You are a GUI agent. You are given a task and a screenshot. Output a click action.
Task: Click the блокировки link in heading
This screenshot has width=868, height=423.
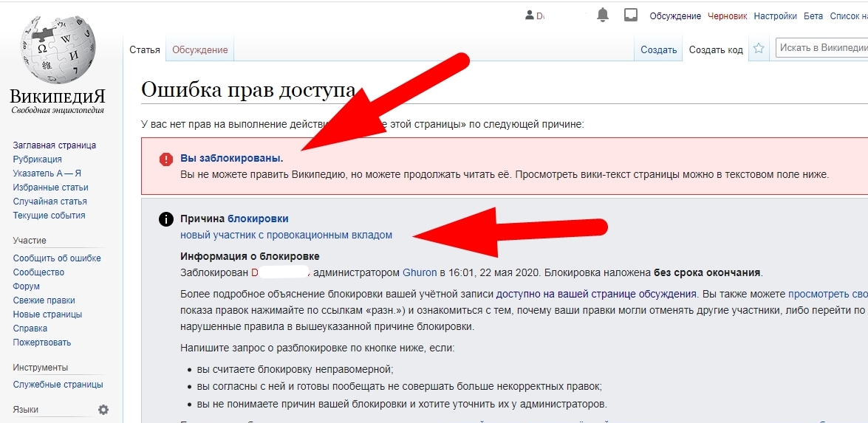tap(258, 219)
